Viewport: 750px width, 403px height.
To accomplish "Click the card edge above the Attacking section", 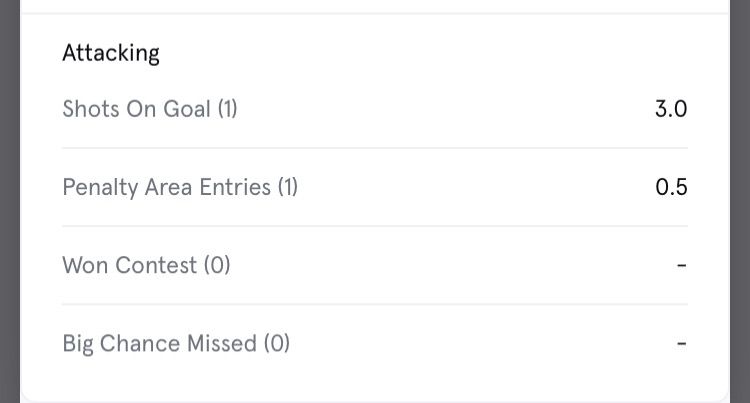I will (375, 14).
